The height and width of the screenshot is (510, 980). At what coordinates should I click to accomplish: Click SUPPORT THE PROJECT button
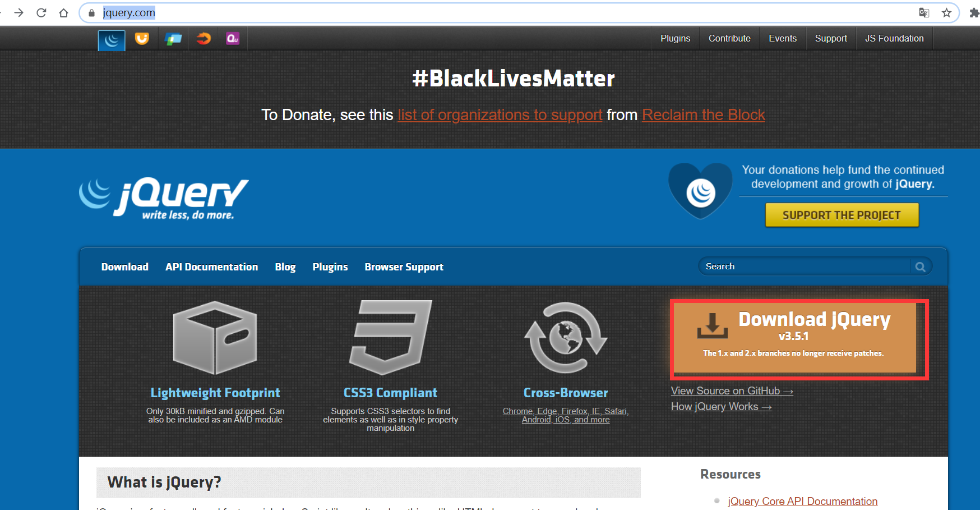pyautogui.click(x=842, y=215)
